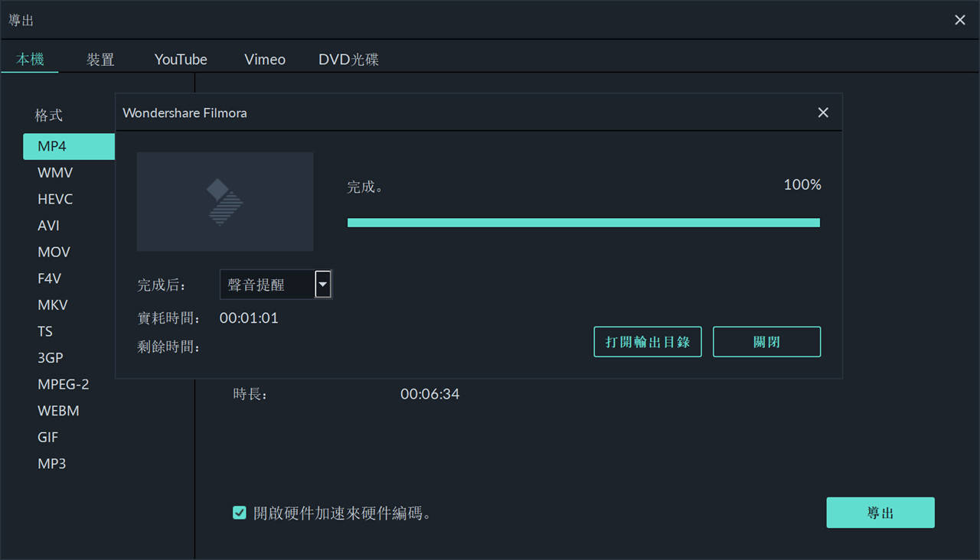Switch to the DVD光碟 tab
This screenshot has width=980, height=560.
click(x=348, y=59)
